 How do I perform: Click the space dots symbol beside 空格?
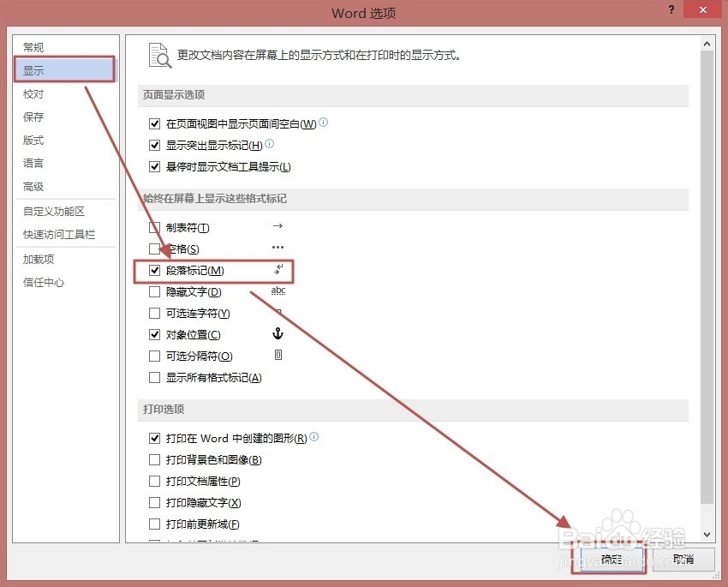277,249
